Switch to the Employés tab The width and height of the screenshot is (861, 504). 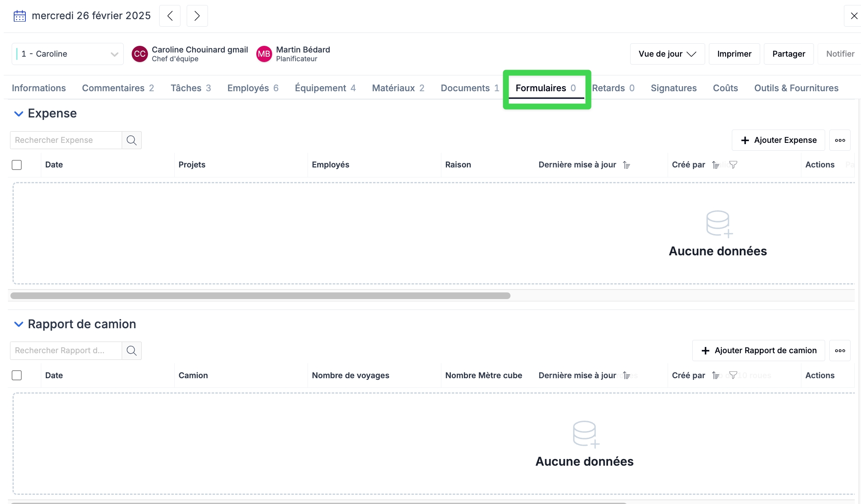(253, 88)
